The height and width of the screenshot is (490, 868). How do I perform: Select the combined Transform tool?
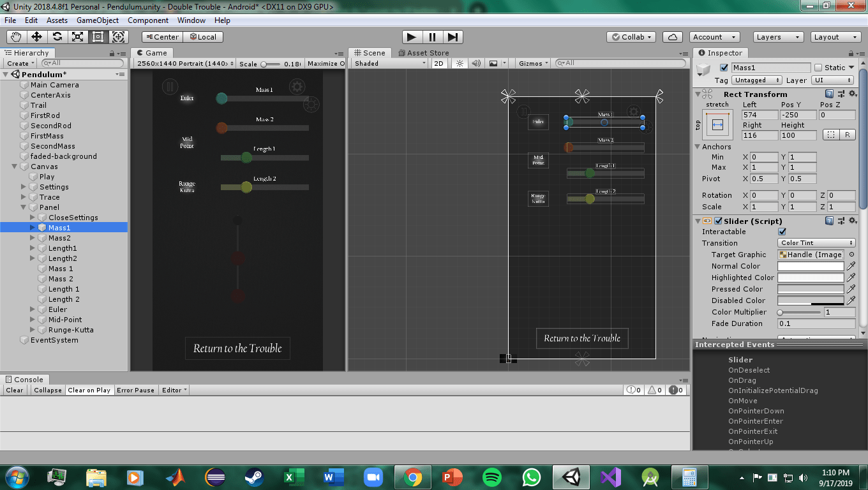tap(119, 37)
